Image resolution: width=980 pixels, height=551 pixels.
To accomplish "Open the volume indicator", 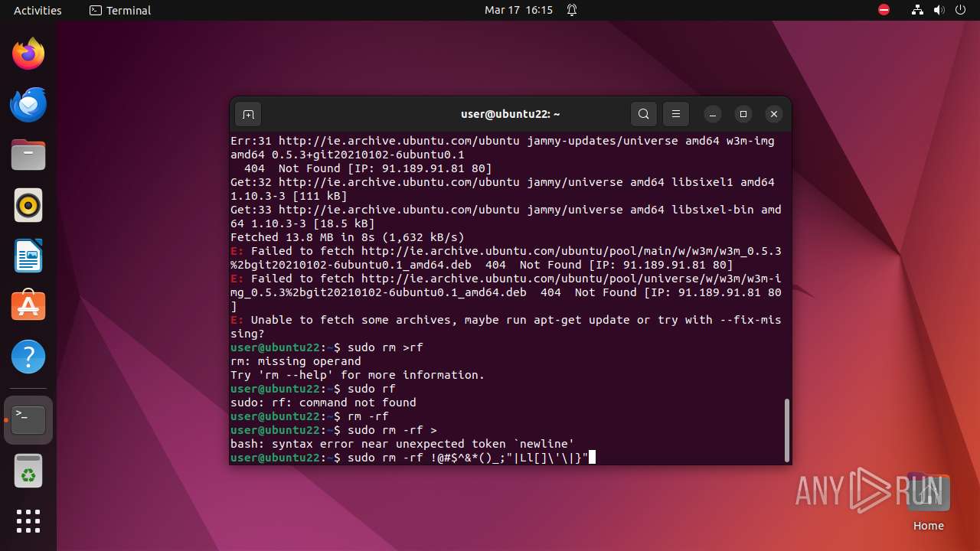I will click(x=939, y=10).
